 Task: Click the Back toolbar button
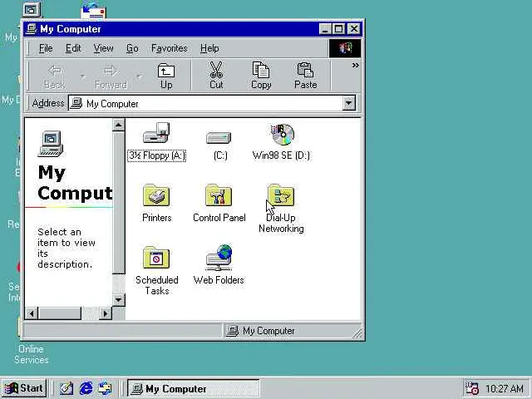point(55,76)
